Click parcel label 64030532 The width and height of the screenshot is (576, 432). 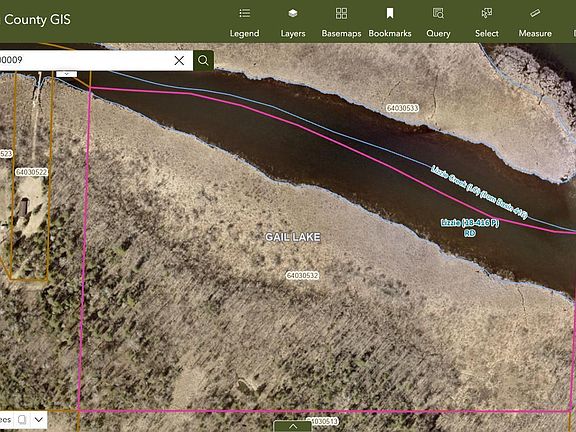click(302, 276)
